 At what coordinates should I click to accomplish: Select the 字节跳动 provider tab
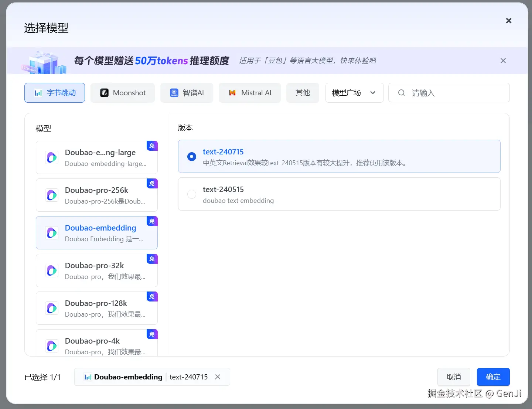[55, 93]
